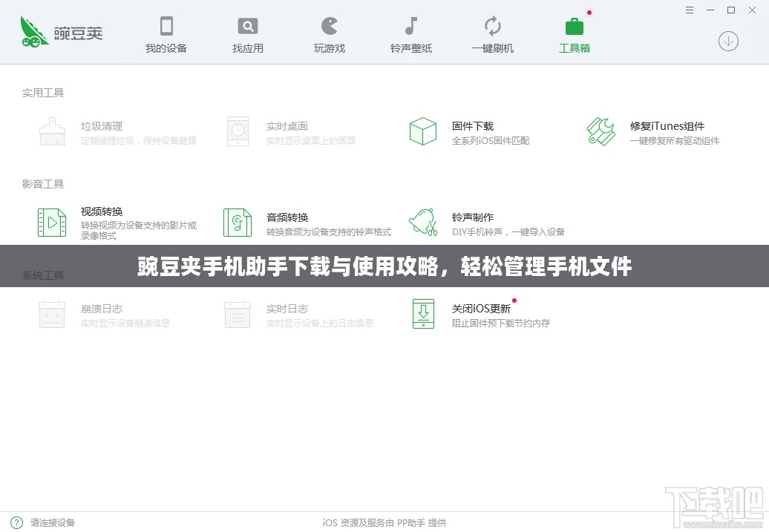This screenshot has height=532, width=769.
Task: Click DIY手机铃声 description text
Action: [x=508, y=232]
